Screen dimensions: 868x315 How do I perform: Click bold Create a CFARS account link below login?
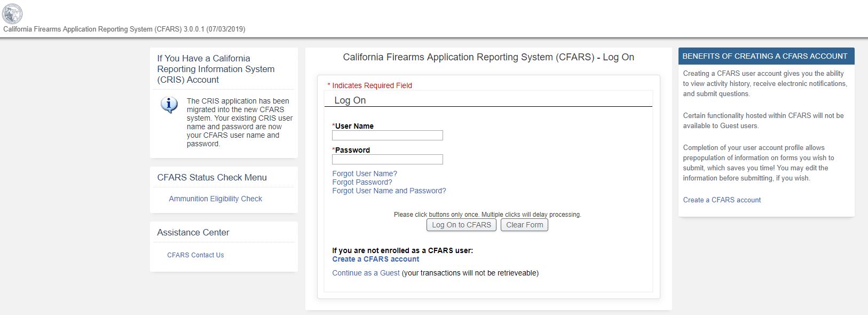[375, 259]
